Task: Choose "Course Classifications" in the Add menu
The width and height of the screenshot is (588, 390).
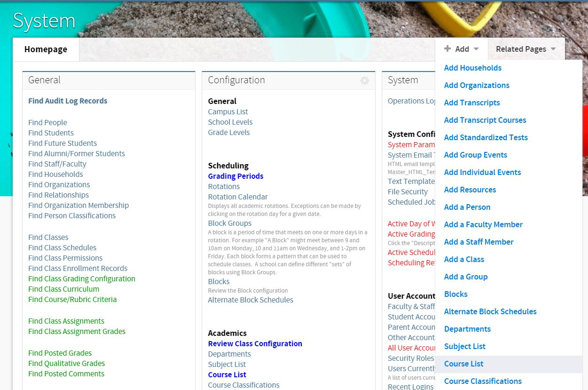Action: pos(483,381)
